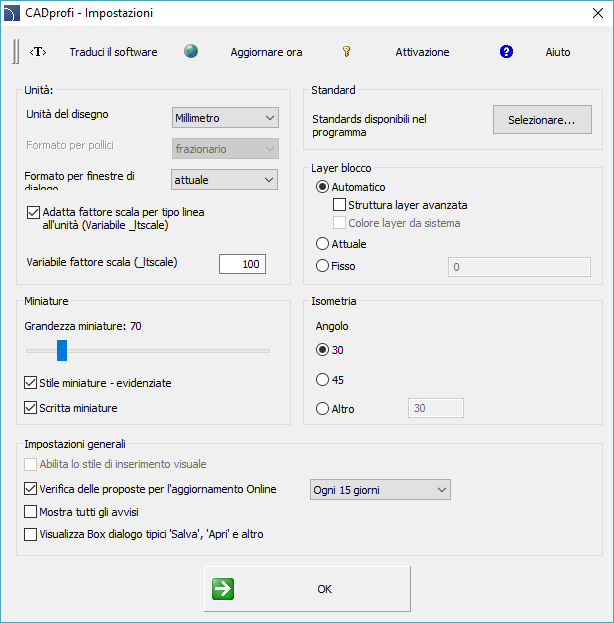The image size is (614, 623).
Task: Select Altro angle radio button
Action: (322, 408)
